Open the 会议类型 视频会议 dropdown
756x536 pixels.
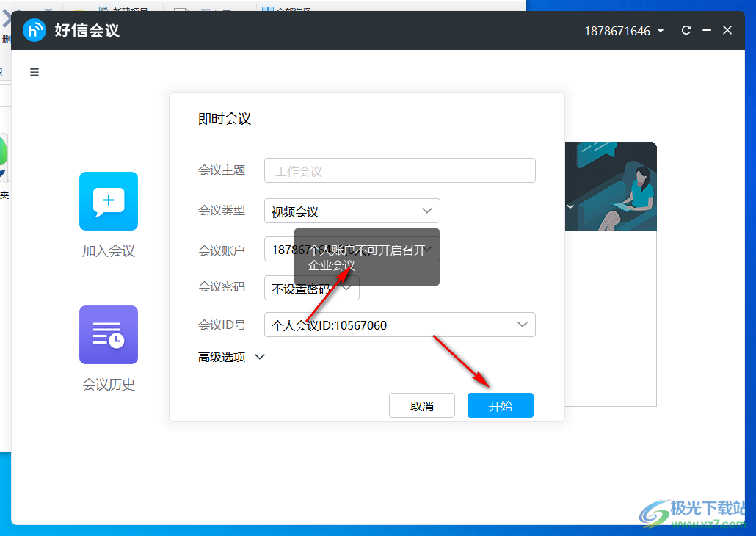[x=352, y=211]
